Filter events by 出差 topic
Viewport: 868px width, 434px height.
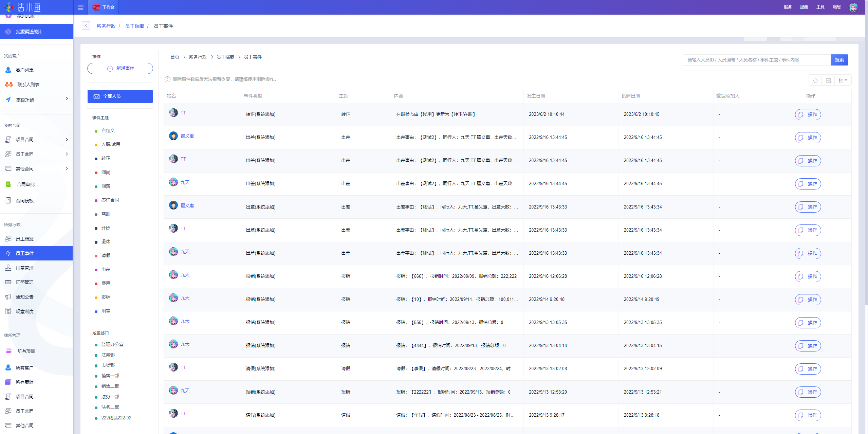pos(106,270)
